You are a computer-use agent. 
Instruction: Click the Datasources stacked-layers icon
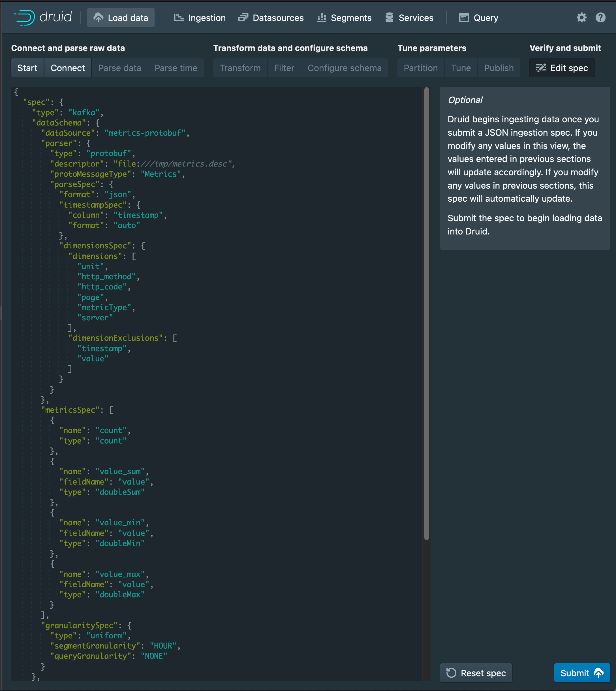[243, 18]
